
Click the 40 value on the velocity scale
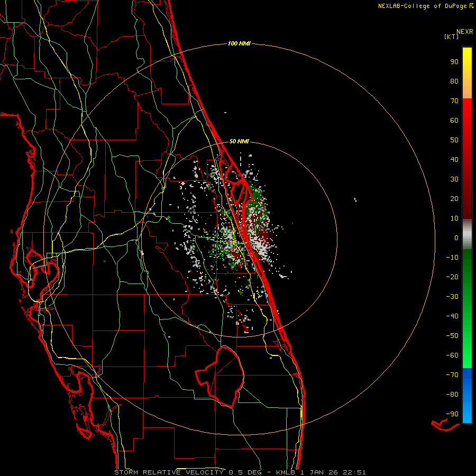point(454,159)
